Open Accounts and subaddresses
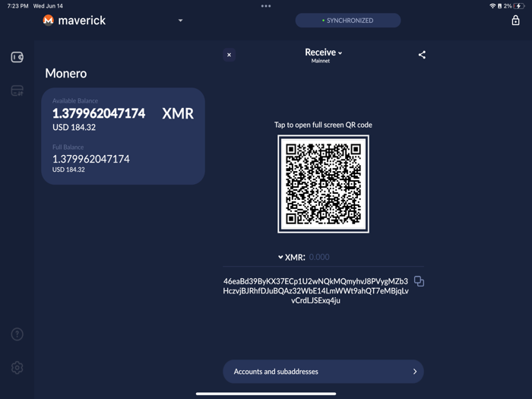Viewport: 532px width, 399px height. (323, 372)
